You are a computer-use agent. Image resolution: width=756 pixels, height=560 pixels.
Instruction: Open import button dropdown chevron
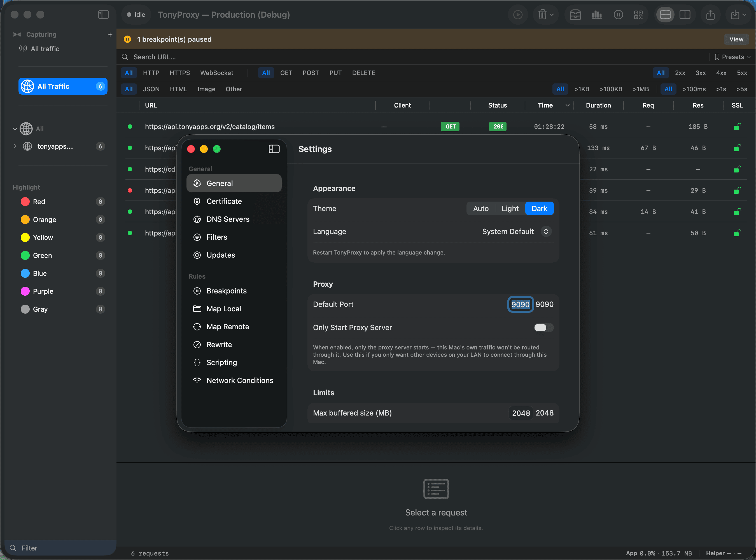744,15
